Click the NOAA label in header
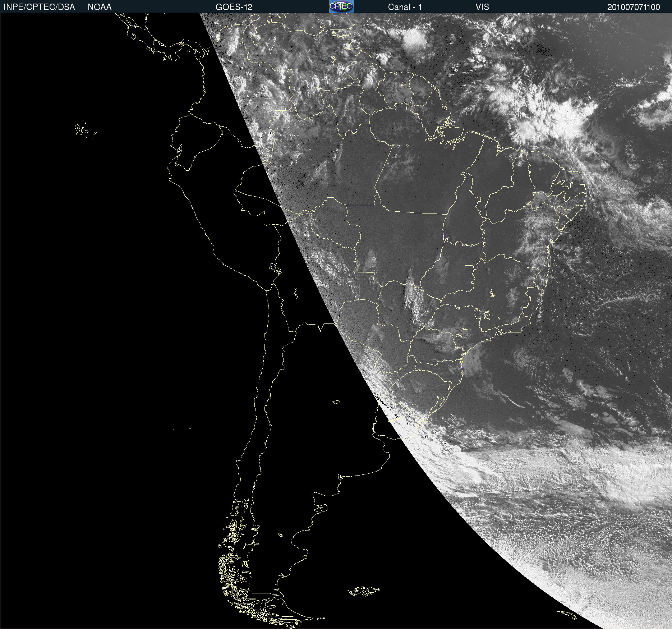 coord(100,7)
